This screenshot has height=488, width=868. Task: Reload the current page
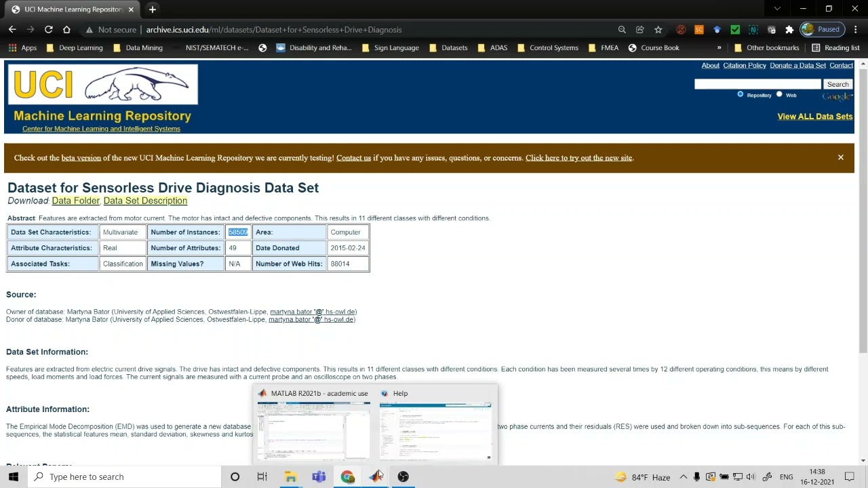[x=49, y=30]
